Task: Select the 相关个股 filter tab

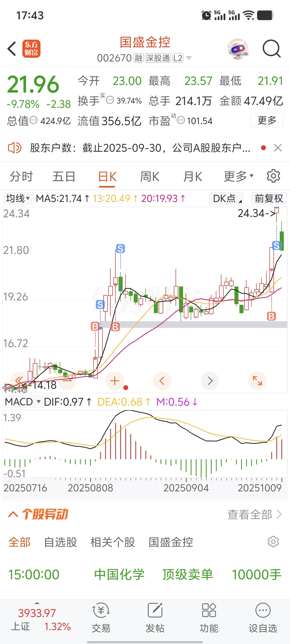Action: coord(113,542)
